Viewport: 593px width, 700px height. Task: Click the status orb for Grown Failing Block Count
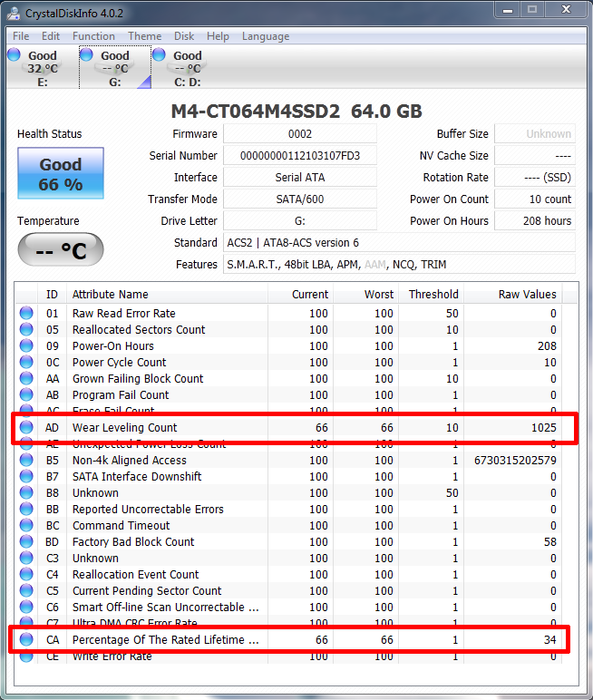pyautogui.click(x=26, y=378)
